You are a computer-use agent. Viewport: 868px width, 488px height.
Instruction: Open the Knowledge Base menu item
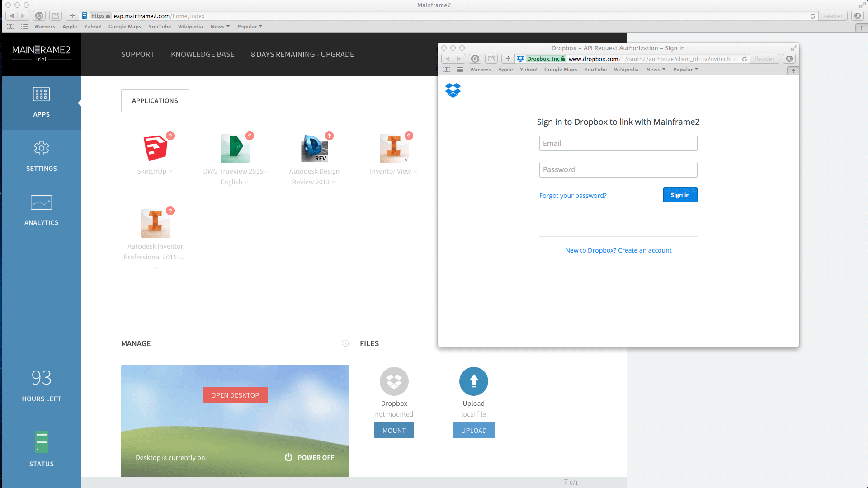click(203, 54)
